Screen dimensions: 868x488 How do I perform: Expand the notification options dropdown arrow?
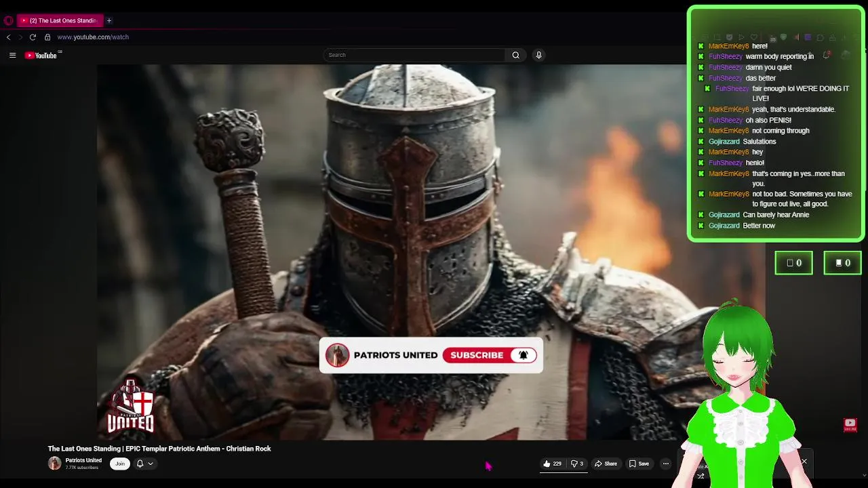(151, 464)
